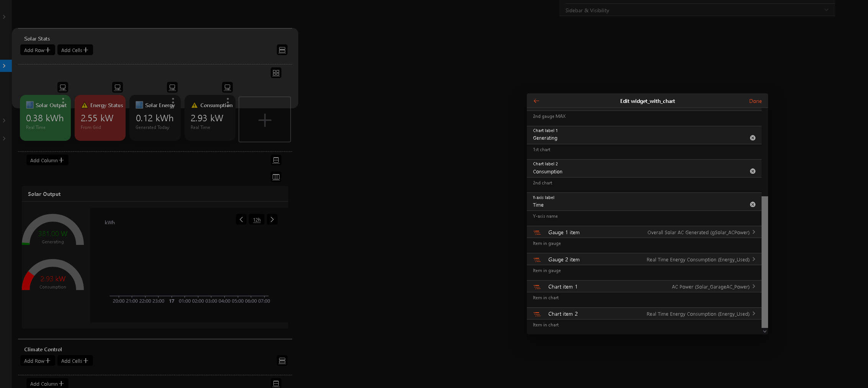
Task: Click the back arrow in the edit panel
Action: [536, 101]
